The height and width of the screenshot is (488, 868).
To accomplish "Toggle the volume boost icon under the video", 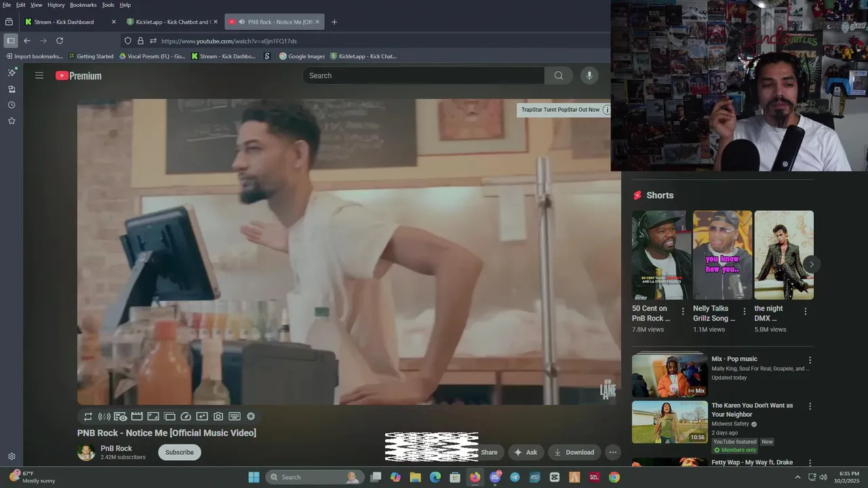I will click(104, 417).
